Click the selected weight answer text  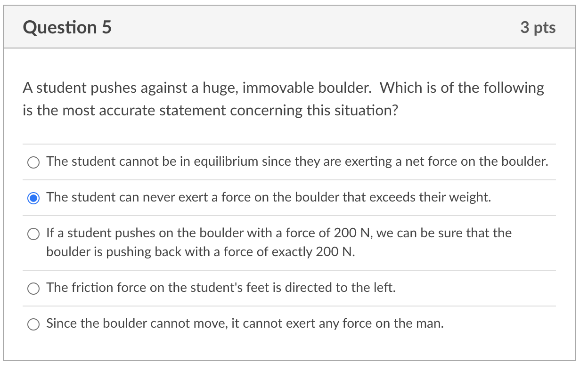[268, 197]
